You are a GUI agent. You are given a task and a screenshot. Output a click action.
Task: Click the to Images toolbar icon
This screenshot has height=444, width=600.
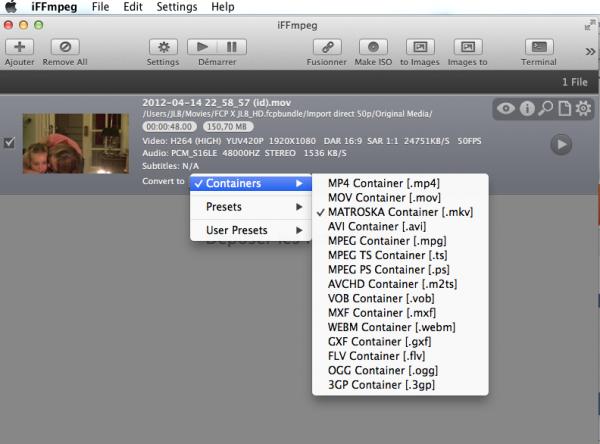pos(420,47)
